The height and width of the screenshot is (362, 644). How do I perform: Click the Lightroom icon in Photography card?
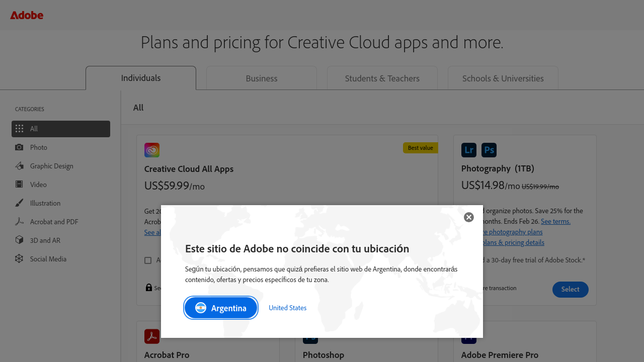click(468, 150)
